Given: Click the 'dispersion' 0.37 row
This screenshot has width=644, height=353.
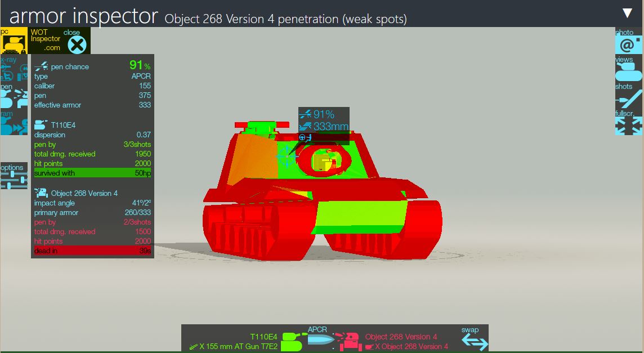Looking at the screenshot, I should pos(92,135).
